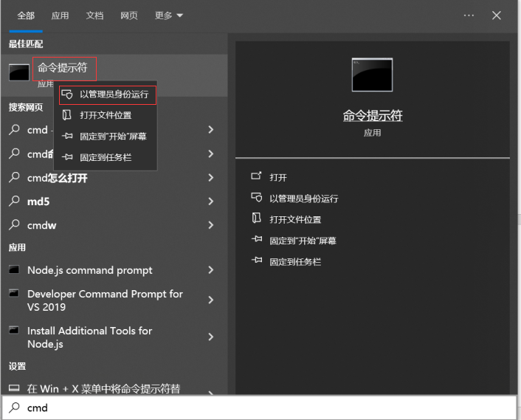Click the shield icon in the context menu

pyautogui.click(x=67, y=94)
